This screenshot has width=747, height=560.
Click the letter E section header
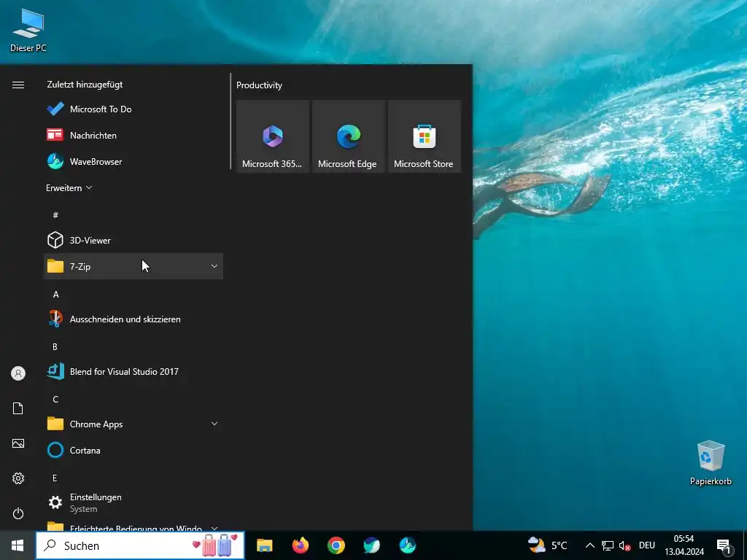click(x=55, y=478)
